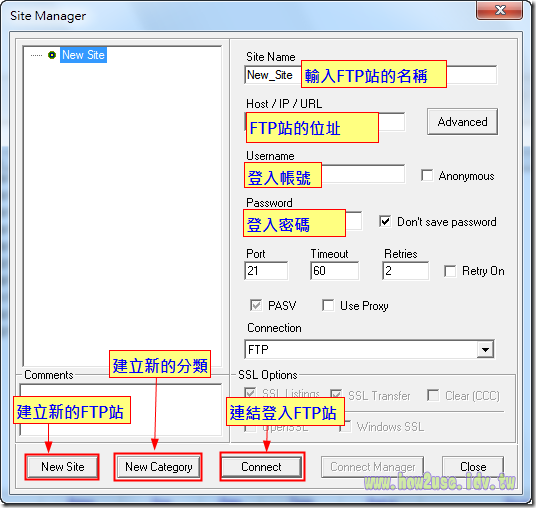Click the New Site tree icon
The width and height of the screenshot is (536, 508).
pyautogui.click(x=52, y=55)
